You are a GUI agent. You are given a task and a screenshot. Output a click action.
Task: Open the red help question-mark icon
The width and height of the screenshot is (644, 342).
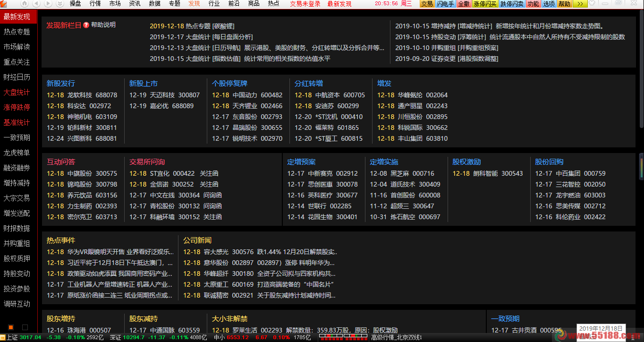tap(86, 25)
